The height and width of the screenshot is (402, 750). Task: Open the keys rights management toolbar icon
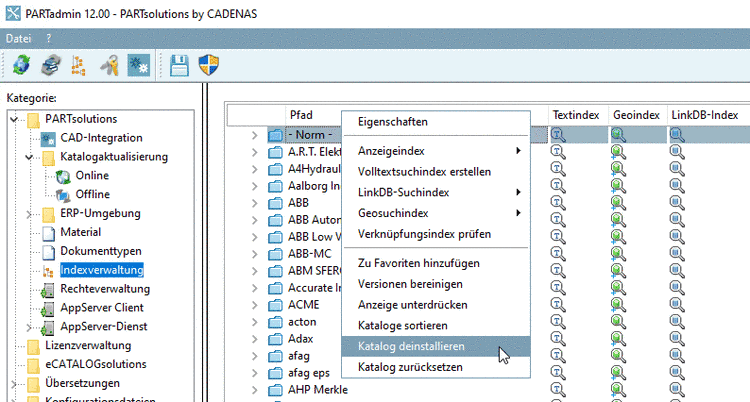[110, 65]
